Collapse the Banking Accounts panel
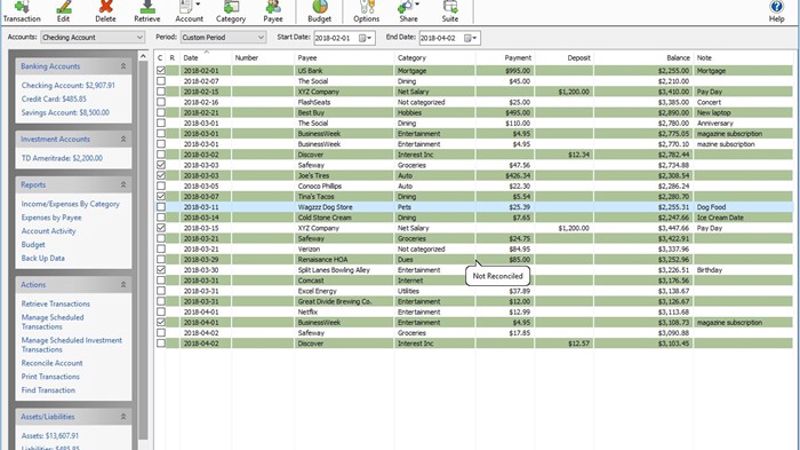Viewport: 800px width, 450px height. point(123,66)
